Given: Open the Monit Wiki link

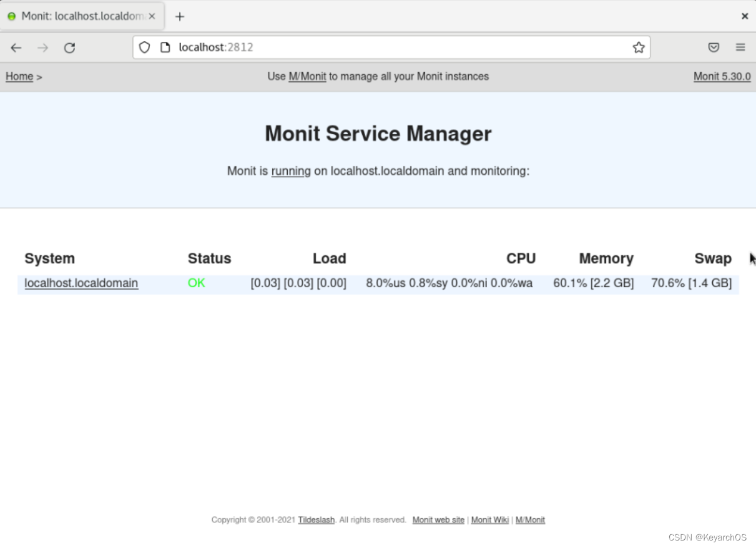Looking at the screenshot, I should [490, 520].
